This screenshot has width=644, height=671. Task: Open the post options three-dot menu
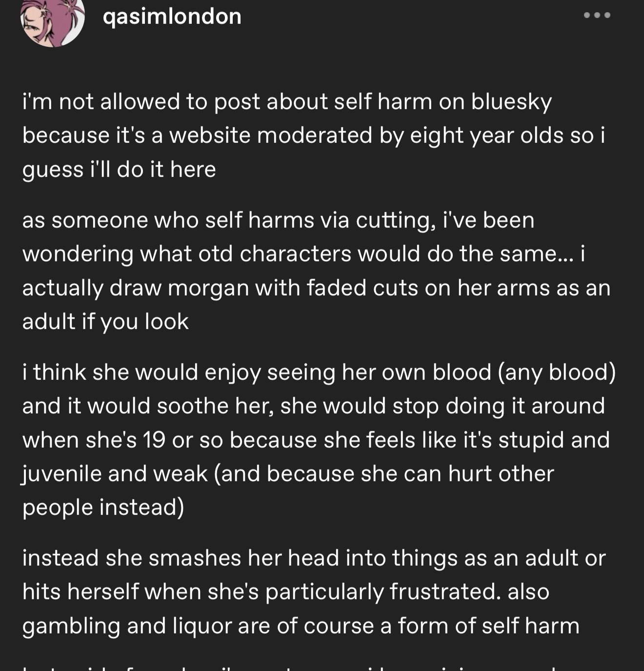[x=597, y=15]
